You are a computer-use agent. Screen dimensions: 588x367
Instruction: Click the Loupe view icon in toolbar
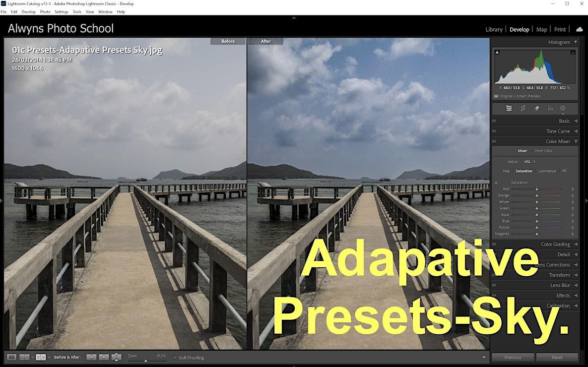click(12, 357)
